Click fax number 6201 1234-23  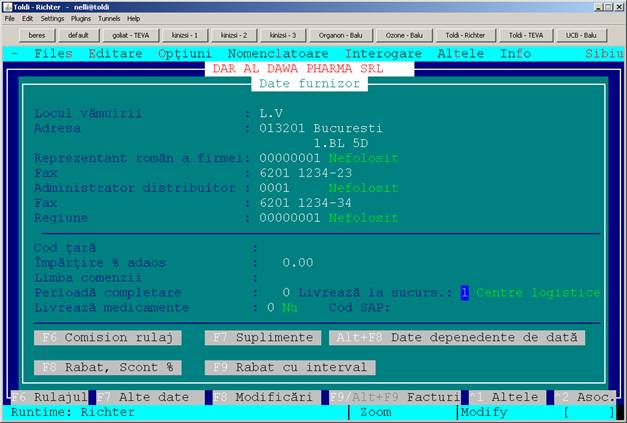pyautogui.click(x=306, y=173)
